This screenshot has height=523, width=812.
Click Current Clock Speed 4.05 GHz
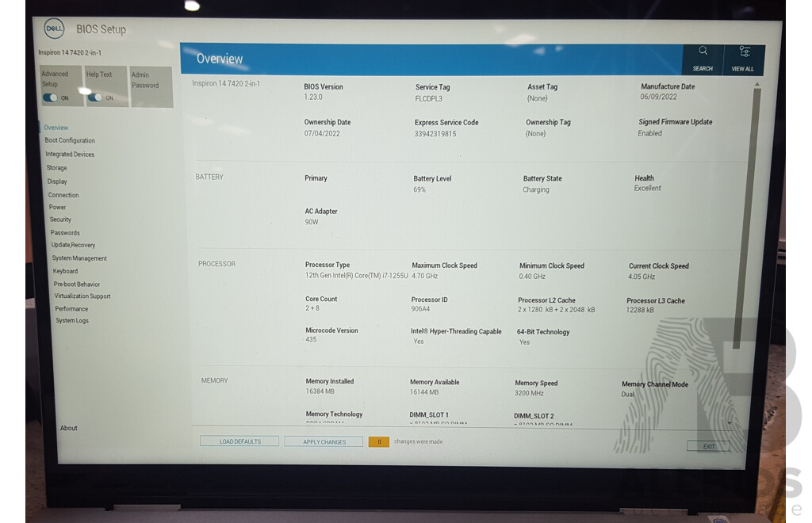[642, 277]
